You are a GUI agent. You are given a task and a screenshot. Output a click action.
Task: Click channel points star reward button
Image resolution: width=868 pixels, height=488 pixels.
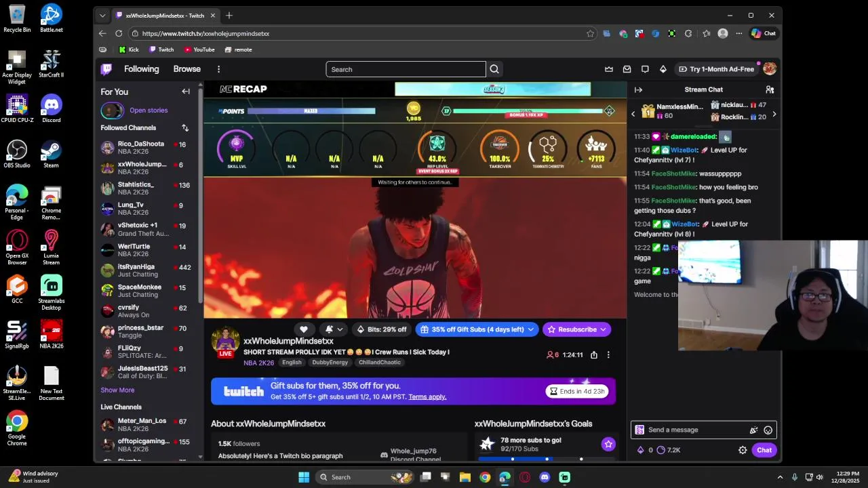click(x=608, y=444)
